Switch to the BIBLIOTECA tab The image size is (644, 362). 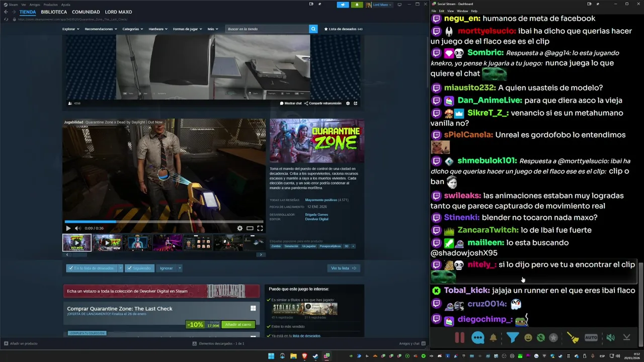54,12
